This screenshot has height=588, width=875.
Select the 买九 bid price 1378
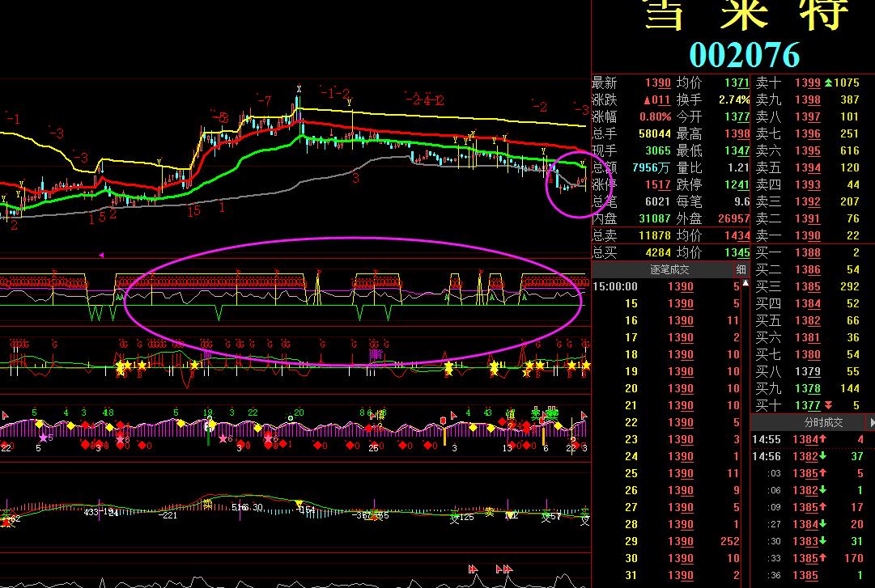coord(808,388)
